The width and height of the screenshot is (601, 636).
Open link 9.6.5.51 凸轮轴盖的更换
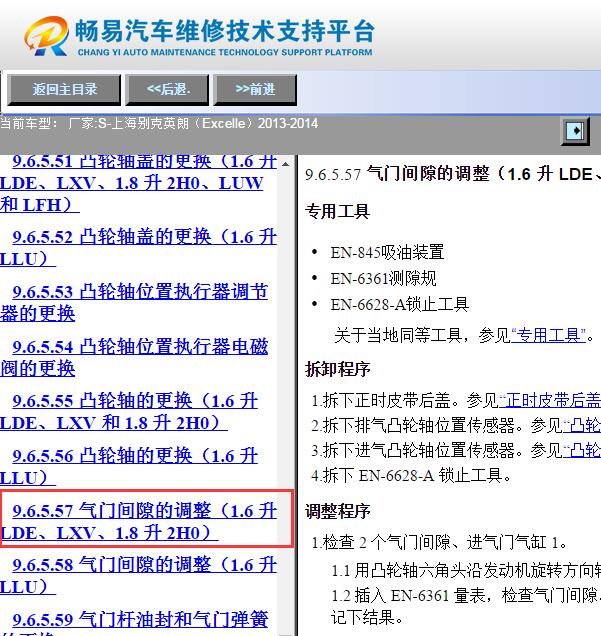pyautogui.click(x=138, y=183)
